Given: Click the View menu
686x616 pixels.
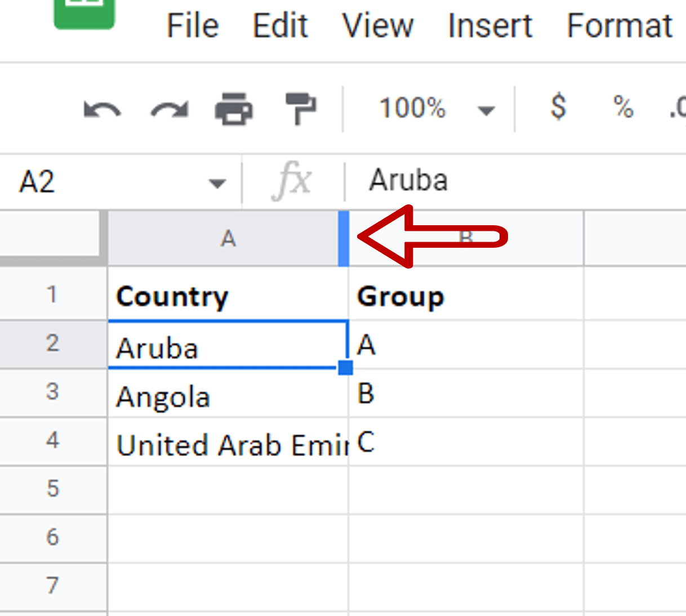Looking at the screenshot, I should [x=377, y=26].
